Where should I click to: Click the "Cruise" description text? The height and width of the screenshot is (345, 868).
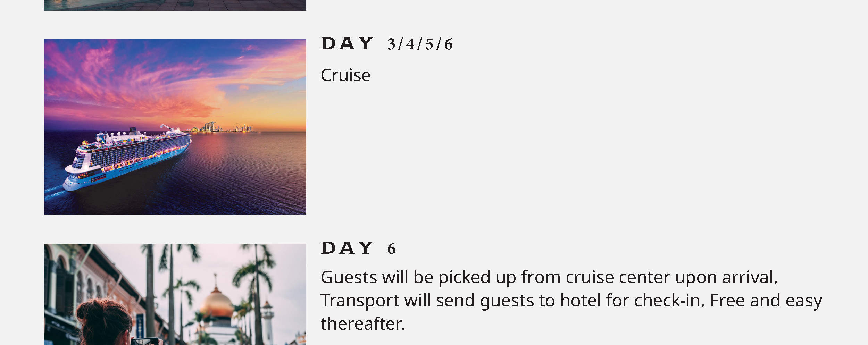click(x=345, y=75)
